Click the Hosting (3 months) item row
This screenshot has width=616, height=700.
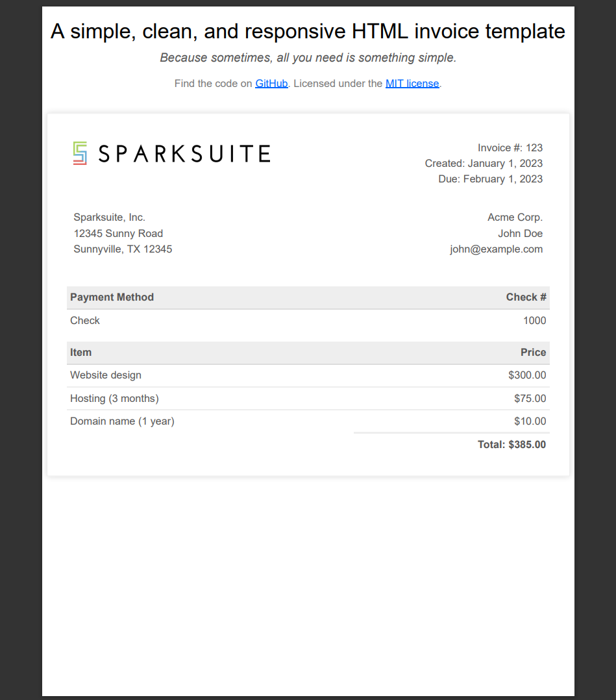(308, 399)
